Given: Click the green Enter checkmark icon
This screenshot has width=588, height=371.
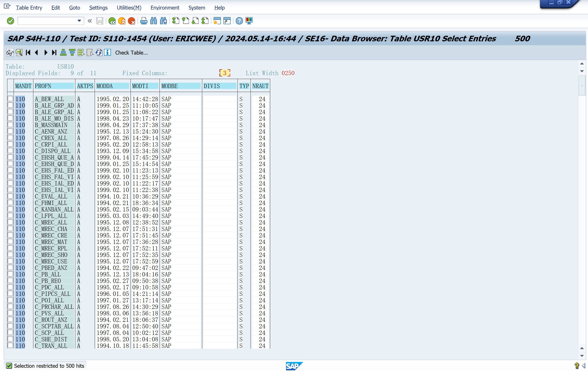Looking at the screenshot, I should pyautogui.click(x=10, y=21).
